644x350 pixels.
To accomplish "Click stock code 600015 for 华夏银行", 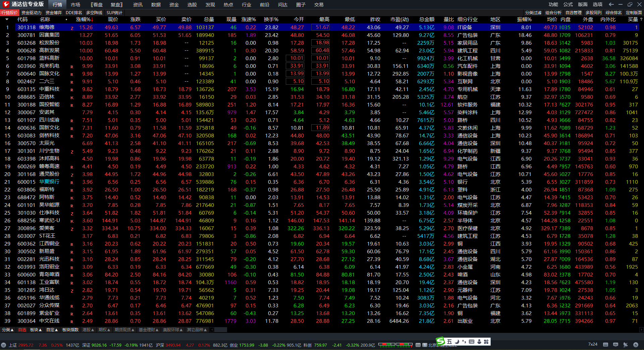I will (26, 182).
